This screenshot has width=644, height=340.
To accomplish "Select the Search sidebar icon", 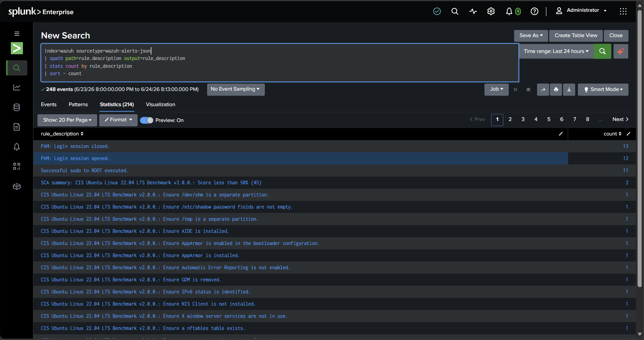I will [x=17, y=68].
